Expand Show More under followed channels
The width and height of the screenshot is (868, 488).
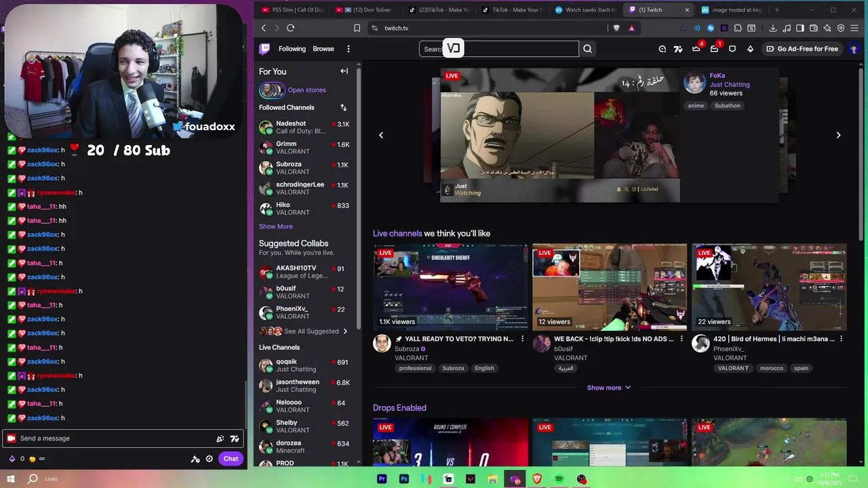275,226
